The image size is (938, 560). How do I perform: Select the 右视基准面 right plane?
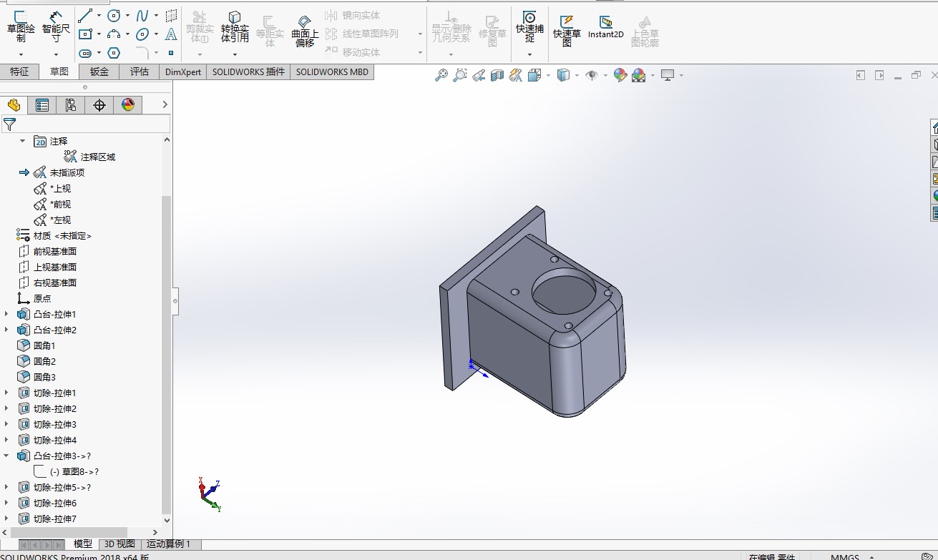[x=47, y=283]
